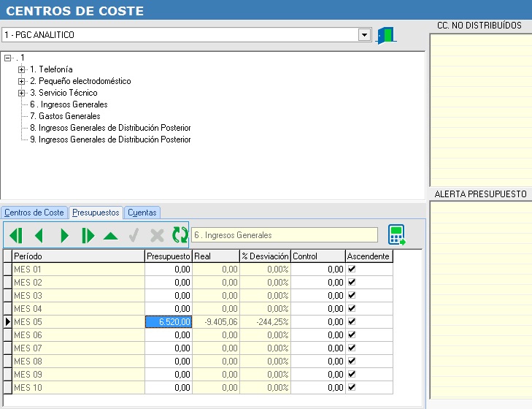Viewport: 532px width, 409px height.
Task: Click the Presupuesto column header
Action: [169, 256]
